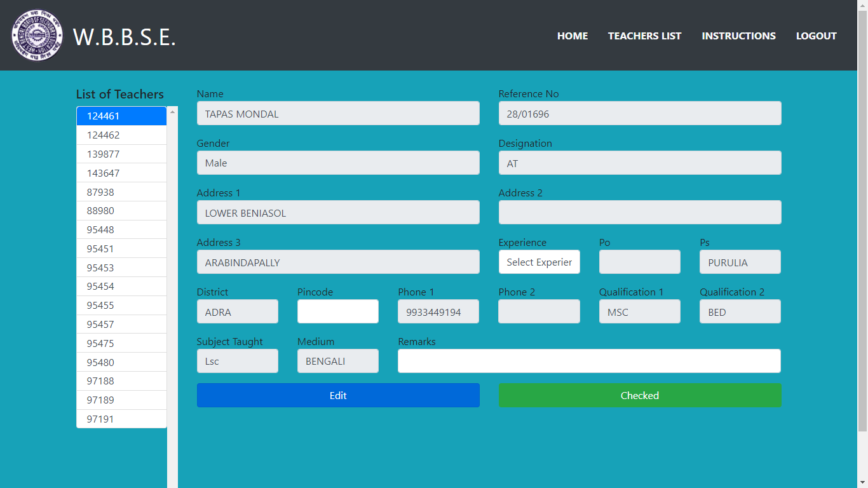This screenshot has height=488, width=868.
Task: Click into the Pincode input field
Action: click(x=337, y=312)
